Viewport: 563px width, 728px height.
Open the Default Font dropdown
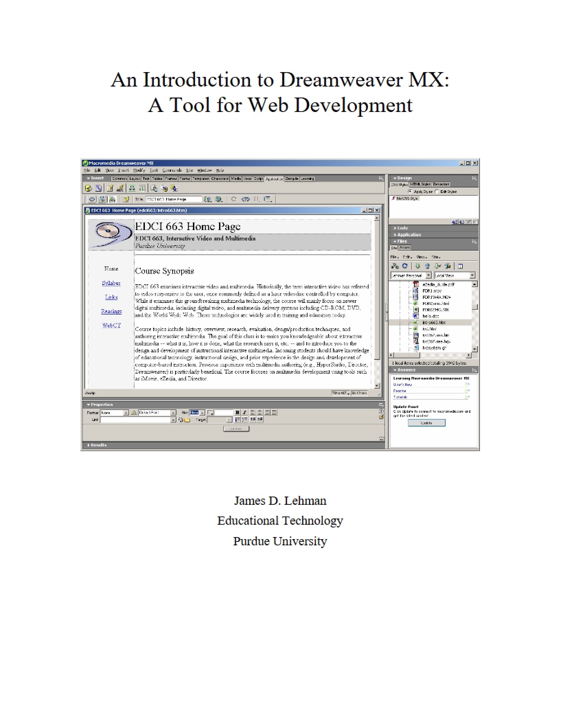pos(157,413)
